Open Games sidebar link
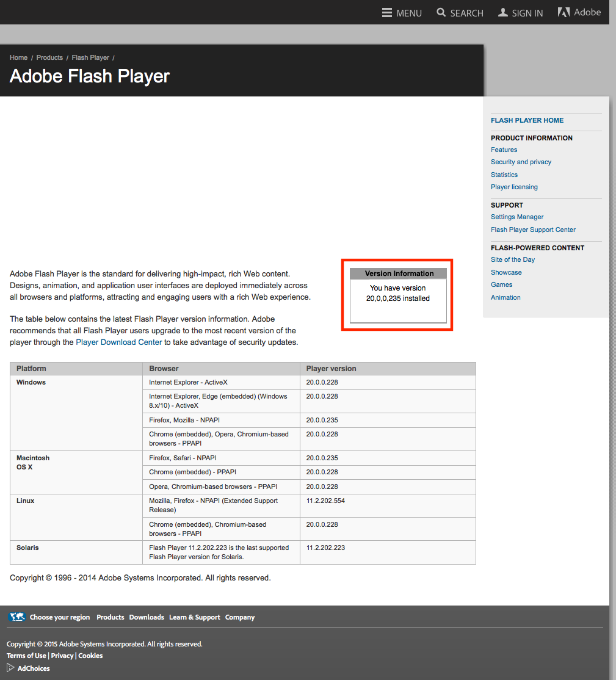 501,284
